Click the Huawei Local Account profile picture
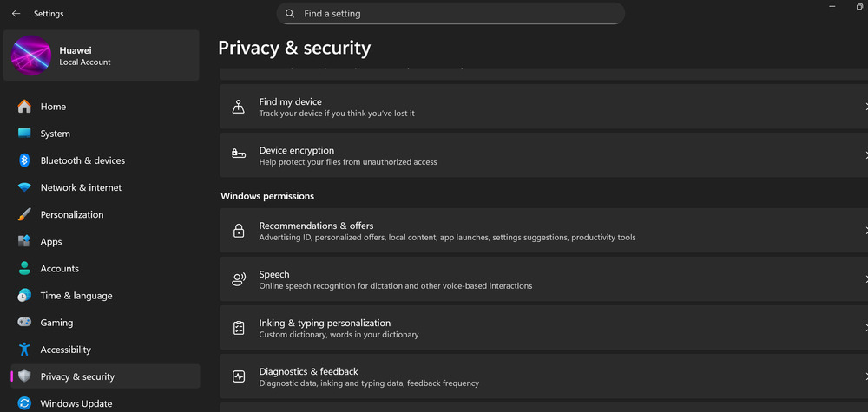The image size is (868, 412). [31, 56]
